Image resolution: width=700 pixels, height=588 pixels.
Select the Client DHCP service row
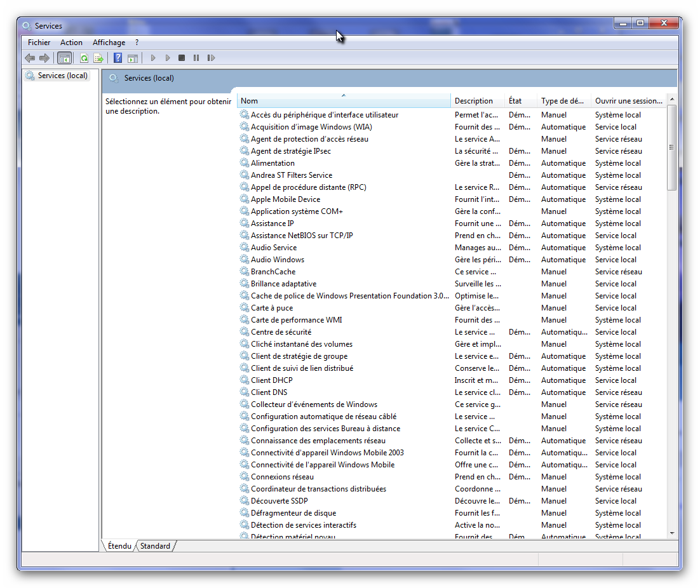(x=271, y=380)
